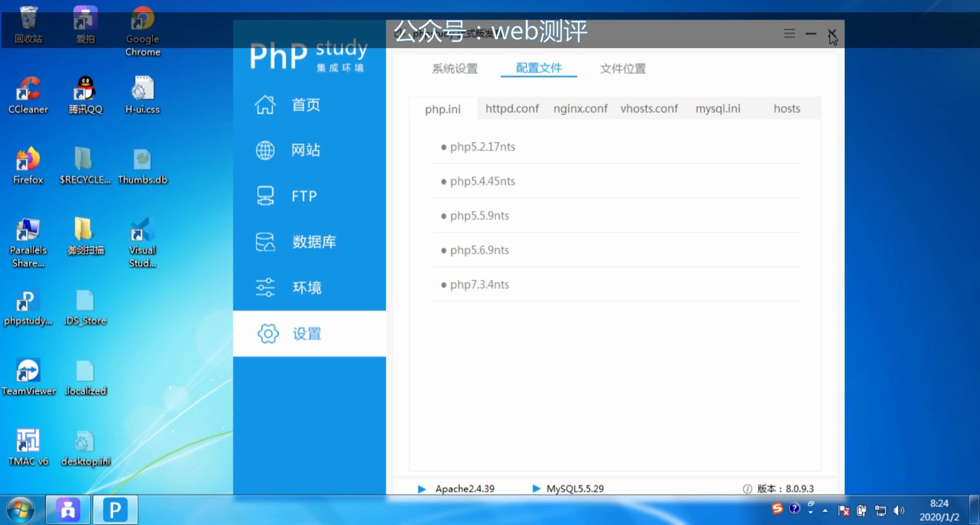Click the version info icon beside 版本
The image size is (980, 525).
747,489
